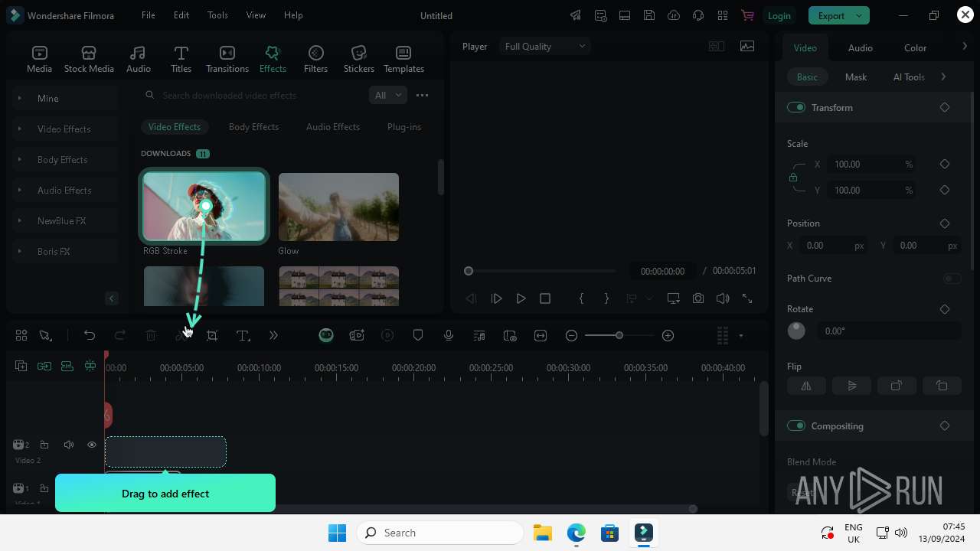The image size is (980, 551).
Task: Toggle the Transform switch
Action: 796,107
